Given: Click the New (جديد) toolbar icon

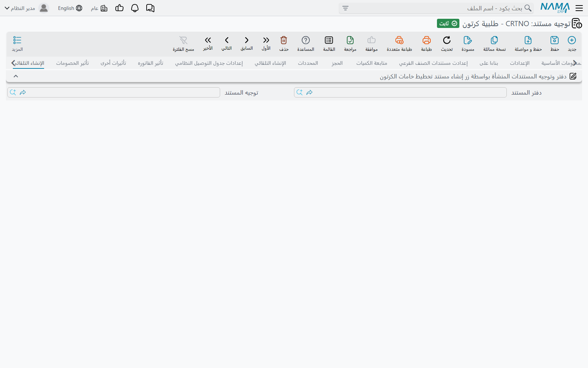Looking at the screenshot, I should pyautogui.click(x=572, y=43).
